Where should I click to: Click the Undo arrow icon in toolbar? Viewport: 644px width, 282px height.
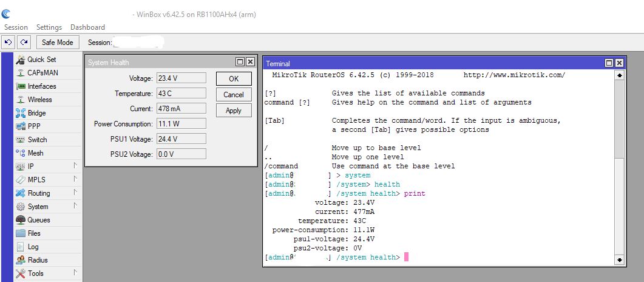pyautogui.click(x=8, y=42)
